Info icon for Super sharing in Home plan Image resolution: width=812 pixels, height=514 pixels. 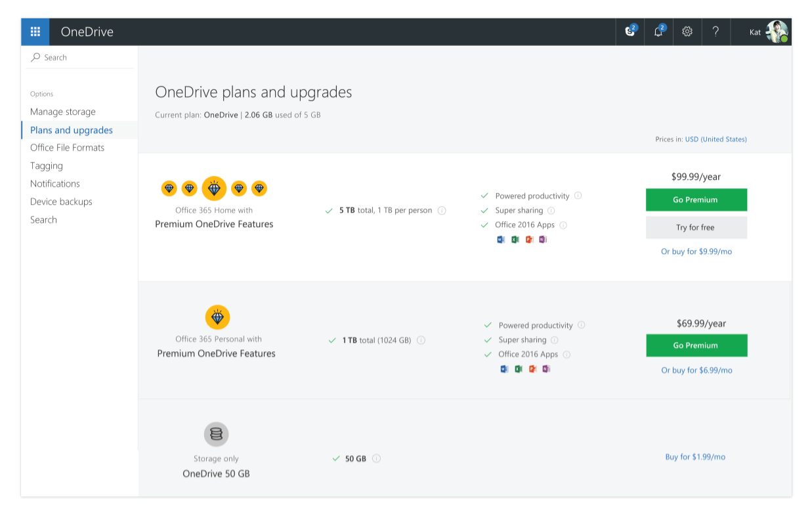click(551, 211)
